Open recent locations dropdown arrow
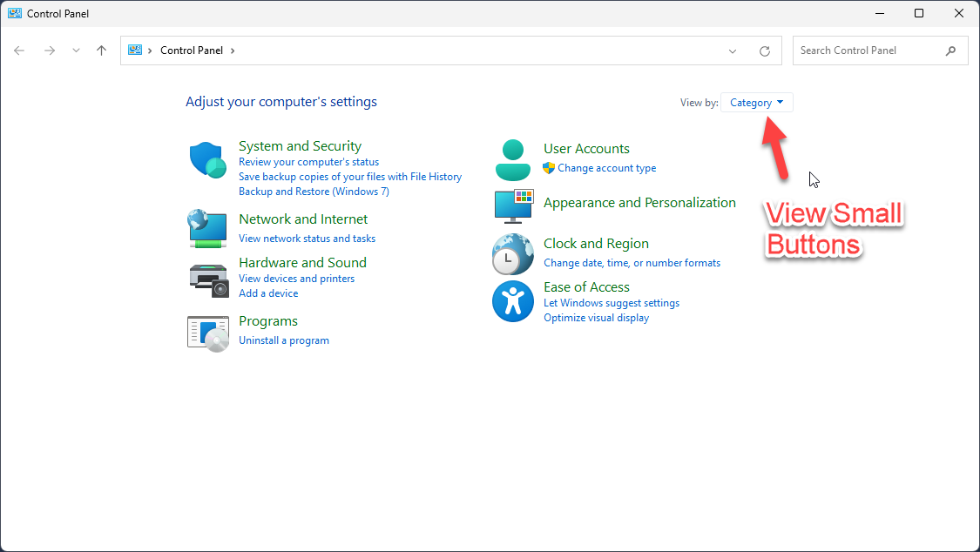This screenshot has height=552, width=980. [x=76, y=50]
